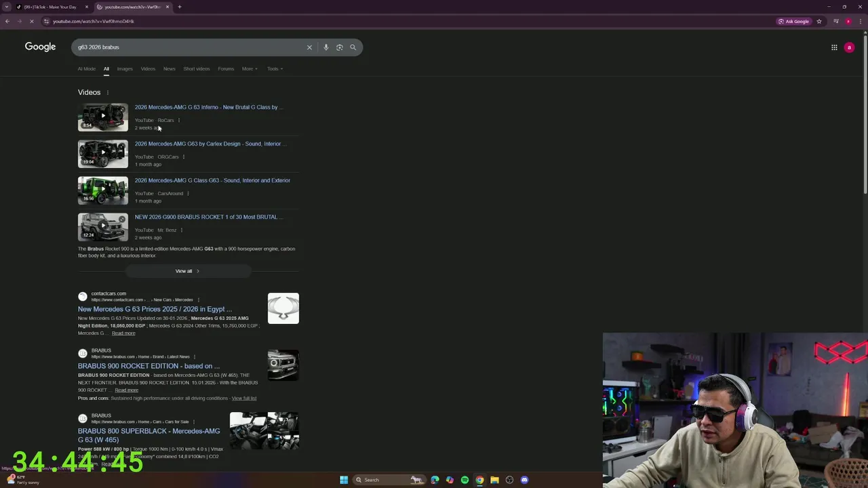The image size is (868, 488).
Task: Clear the Google search box text
Action: pyautogui.click(x=309, y=47)
